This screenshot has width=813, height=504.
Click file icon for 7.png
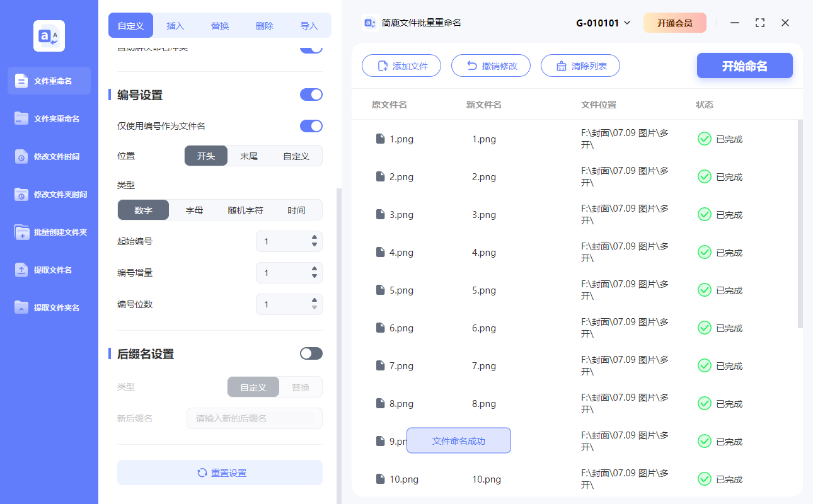point(380,365)
